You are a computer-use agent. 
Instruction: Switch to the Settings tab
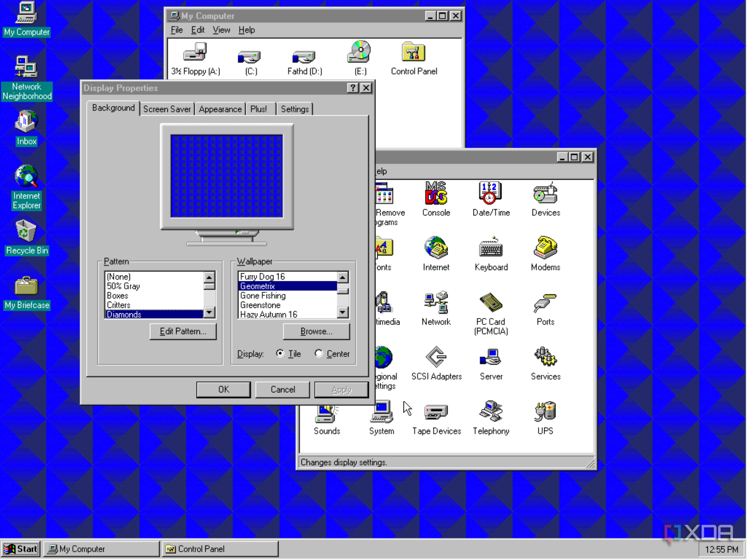coord(295,109)
